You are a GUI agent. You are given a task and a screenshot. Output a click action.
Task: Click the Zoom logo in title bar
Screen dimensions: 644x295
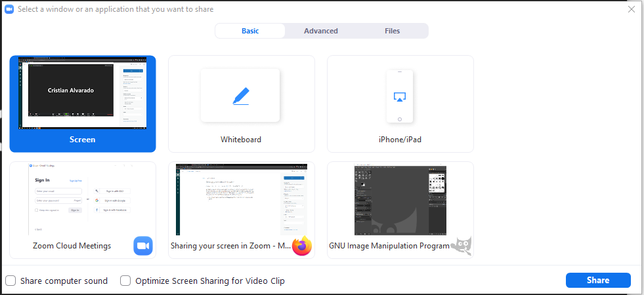coord(9,9)
